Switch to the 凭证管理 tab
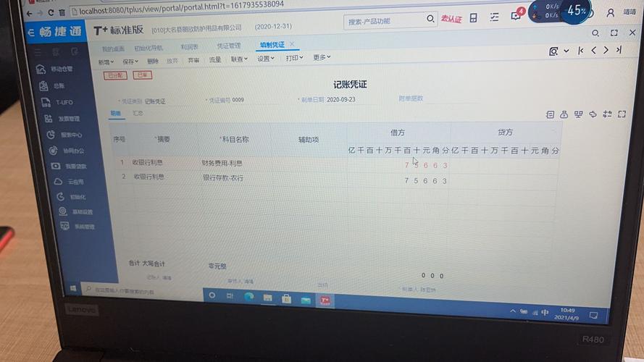The width and height of the screenshot is (644, 362). [x=229, y=46]
